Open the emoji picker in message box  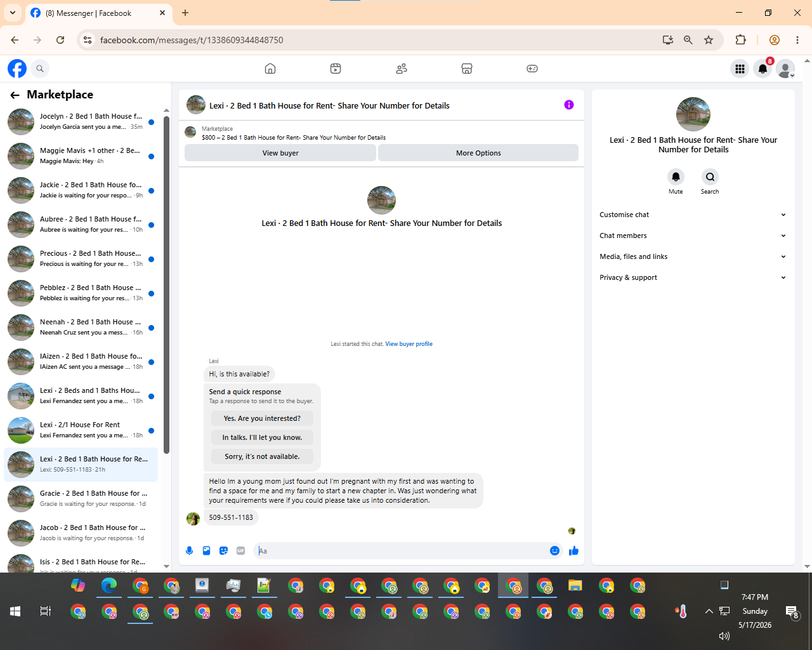click(x=554, y=551)
